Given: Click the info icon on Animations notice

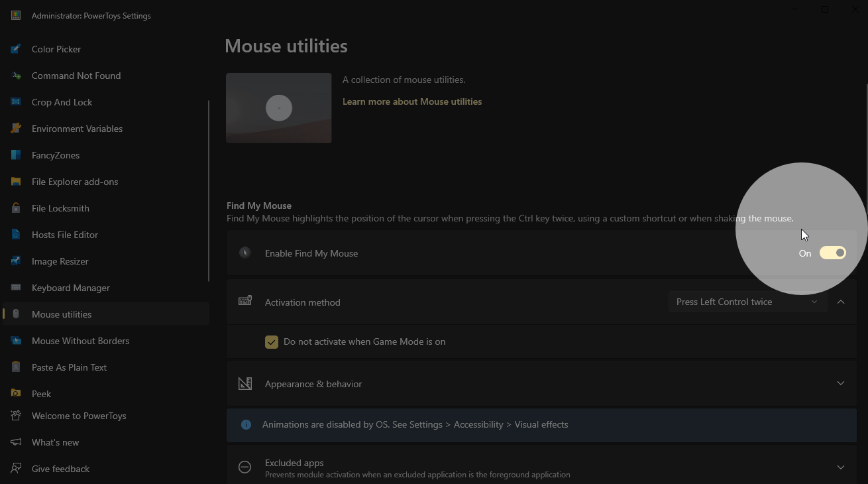Looking at the screenshot, I should pyautogui.click(x=246, y=424).
